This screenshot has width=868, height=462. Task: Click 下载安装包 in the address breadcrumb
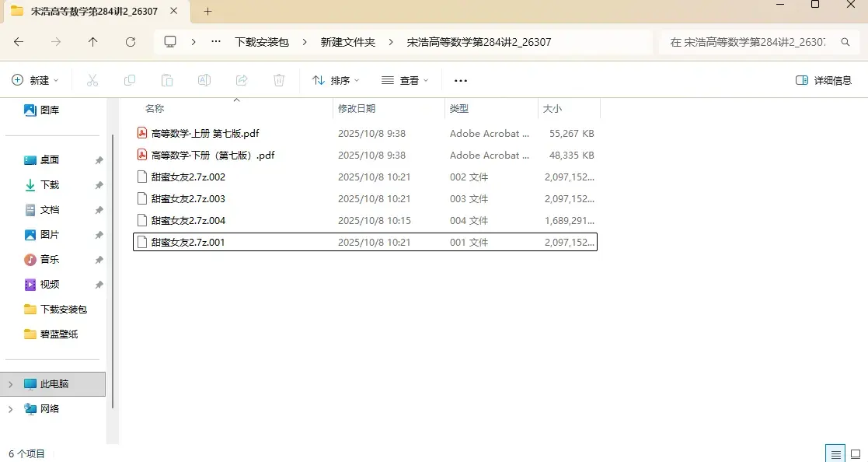(262, 42)
